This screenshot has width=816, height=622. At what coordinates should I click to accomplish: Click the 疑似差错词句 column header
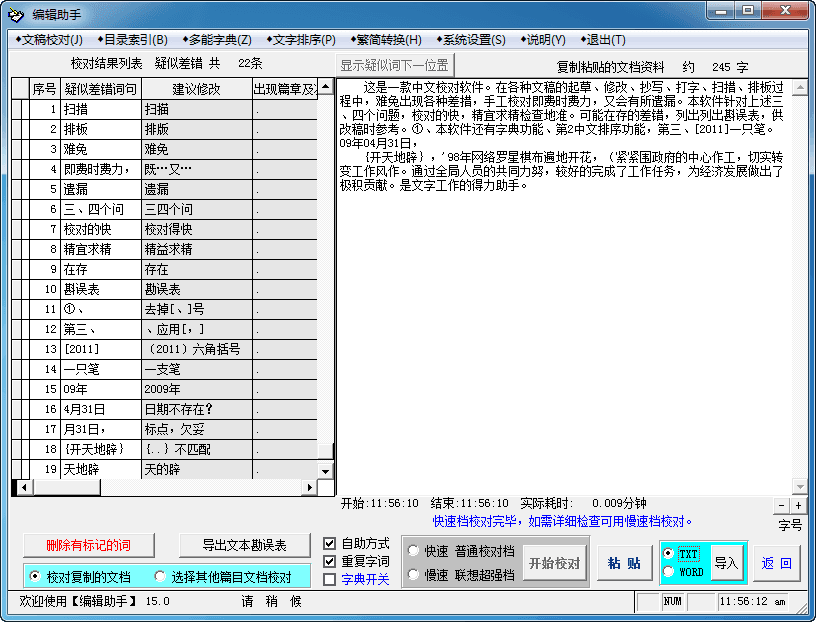click(101, 89)
